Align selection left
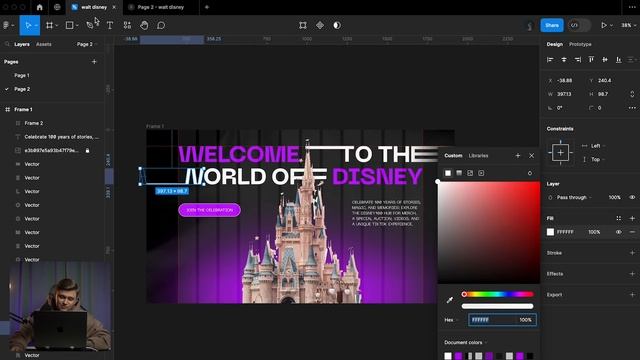The width and height of the screenshot is (640, 360). [550, 60]
